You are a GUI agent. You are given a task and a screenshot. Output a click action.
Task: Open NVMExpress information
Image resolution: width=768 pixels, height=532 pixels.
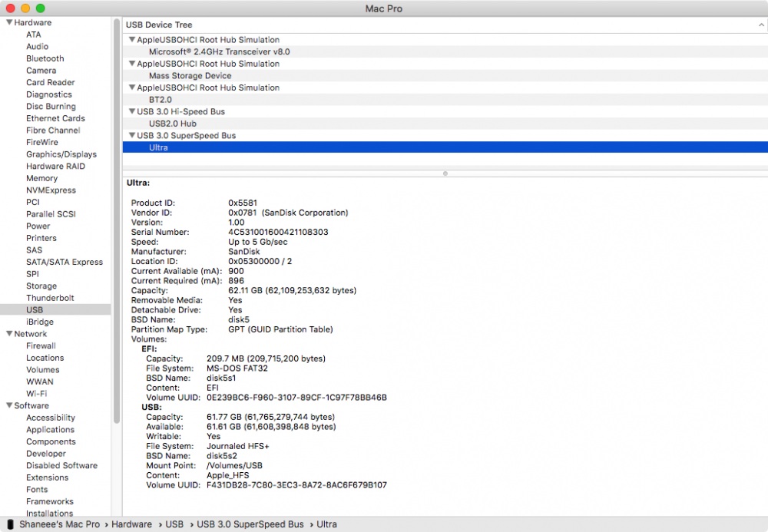[x=51, y=190]
